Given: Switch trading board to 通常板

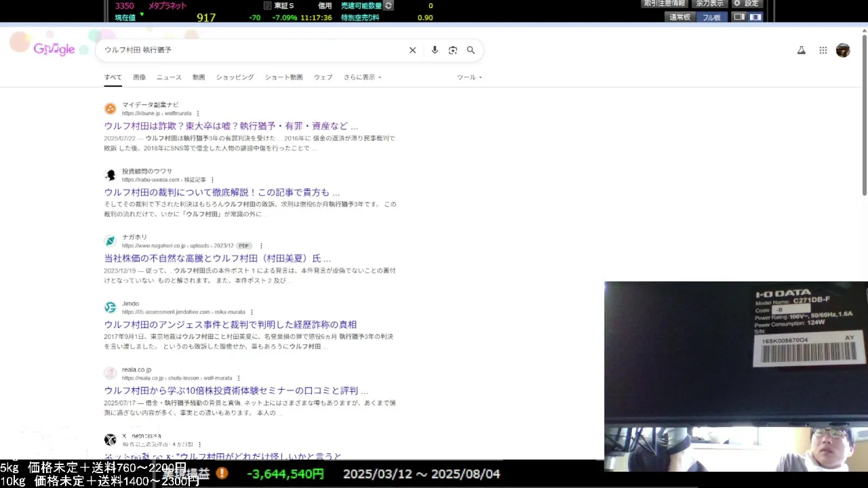Looking at the screenshot, I should coord(679,17).
